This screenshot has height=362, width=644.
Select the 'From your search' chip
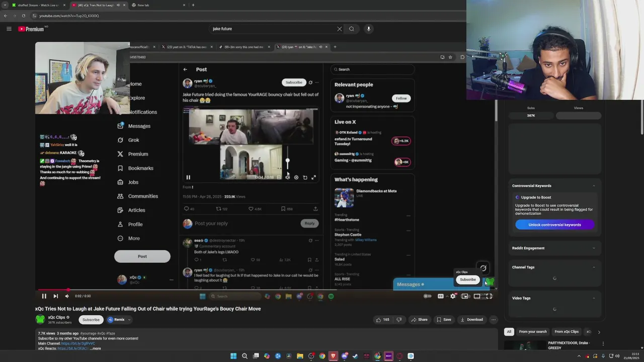point(533,332)
